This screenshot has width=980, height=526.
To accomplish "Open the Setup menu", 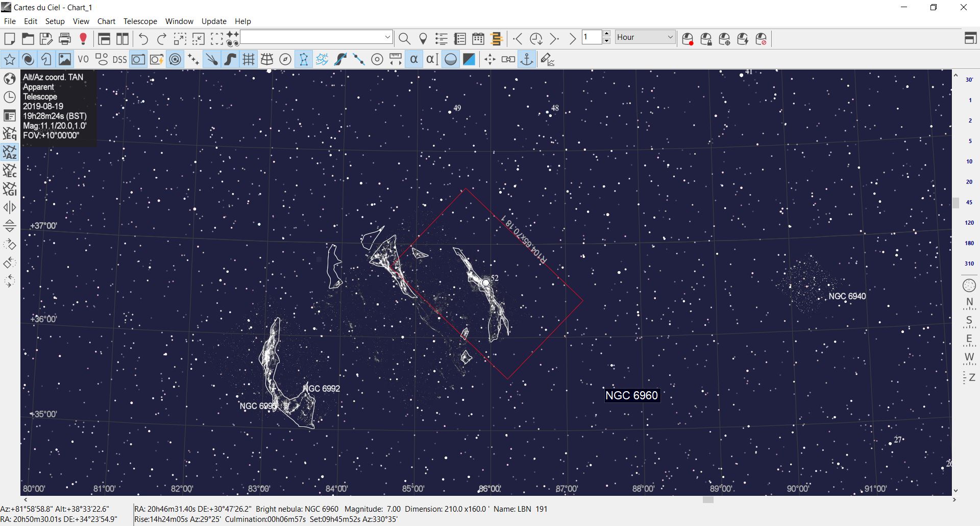I will tap(55, 21).
